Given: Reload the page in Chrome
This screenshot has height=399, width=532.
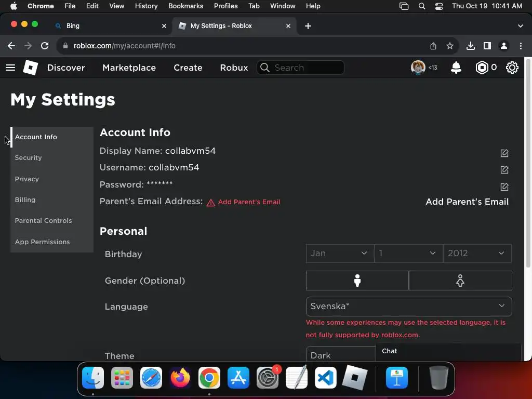Looking at the screenshot, I should click(45, 46).
